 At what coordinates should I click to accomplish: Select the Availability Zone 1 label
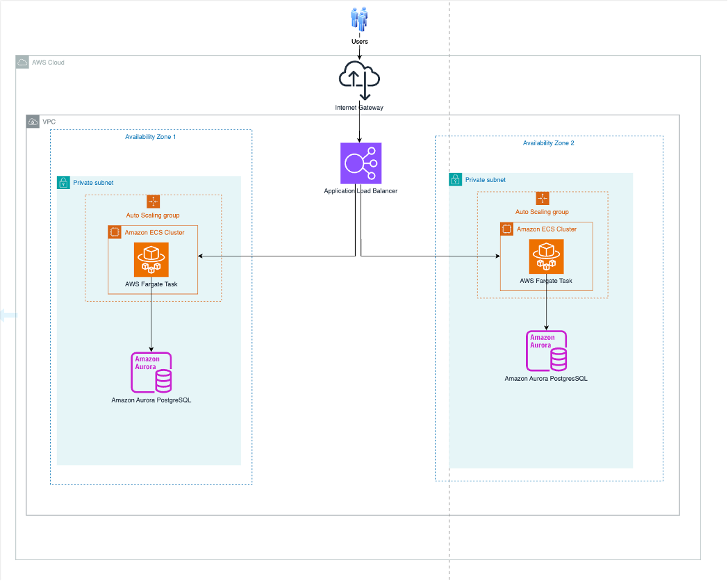149,137
